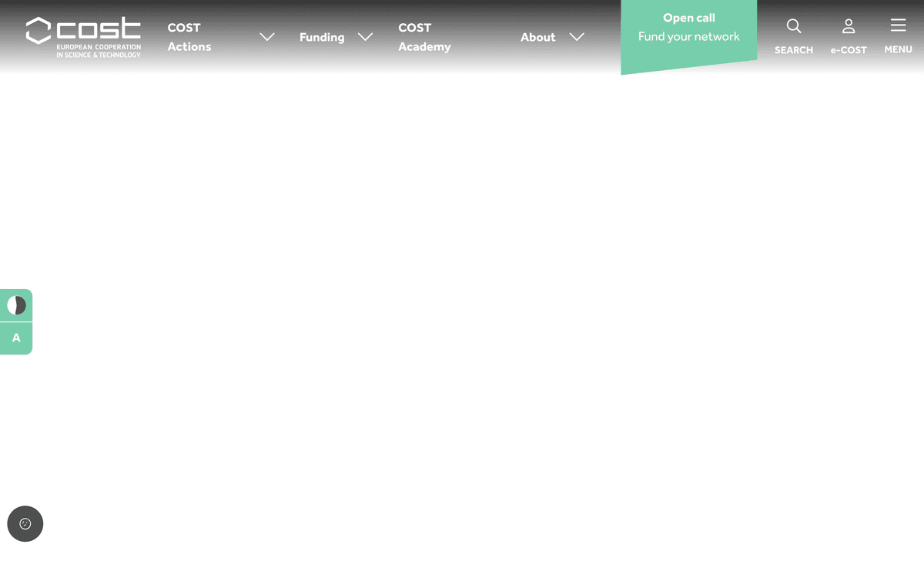Select the Fund your network text
The height and width of the screenshot is (578, 924).
[x=688, y=36]
